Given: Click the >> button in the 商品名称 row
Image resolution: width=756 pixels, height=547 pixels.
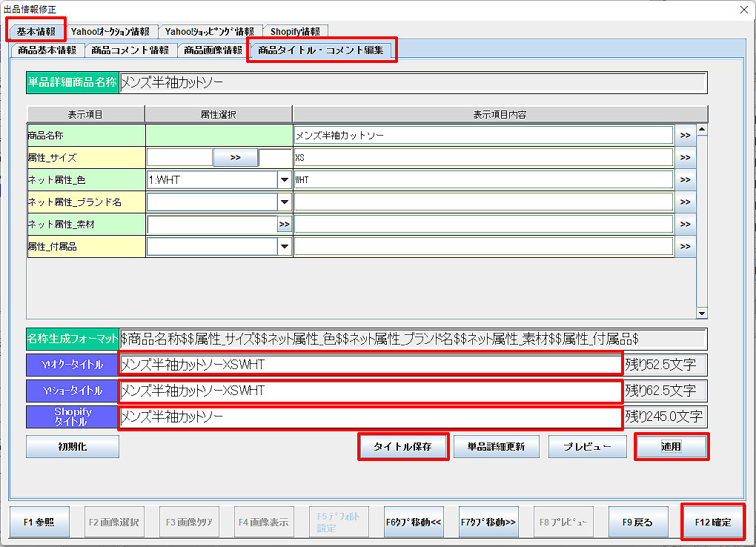Looking at the screenshot, I should pos(685,135).
